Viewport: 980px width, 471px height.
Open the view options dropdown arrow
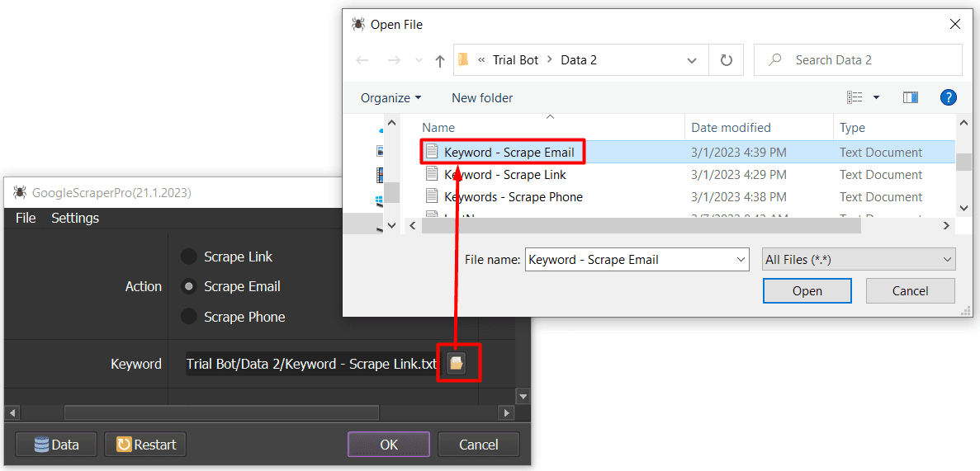876,97
